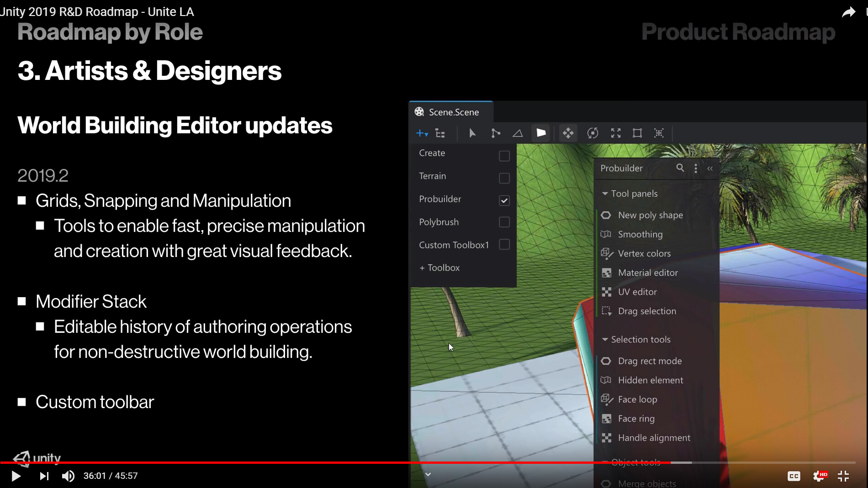Screen dimensions: 868x488
Task: Select the vertex edit tool icon
Action: pos(495,133)
